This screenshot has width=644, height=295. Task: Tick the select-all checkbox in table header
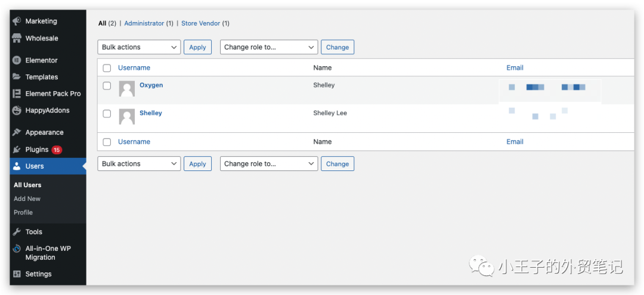point(107,68)
